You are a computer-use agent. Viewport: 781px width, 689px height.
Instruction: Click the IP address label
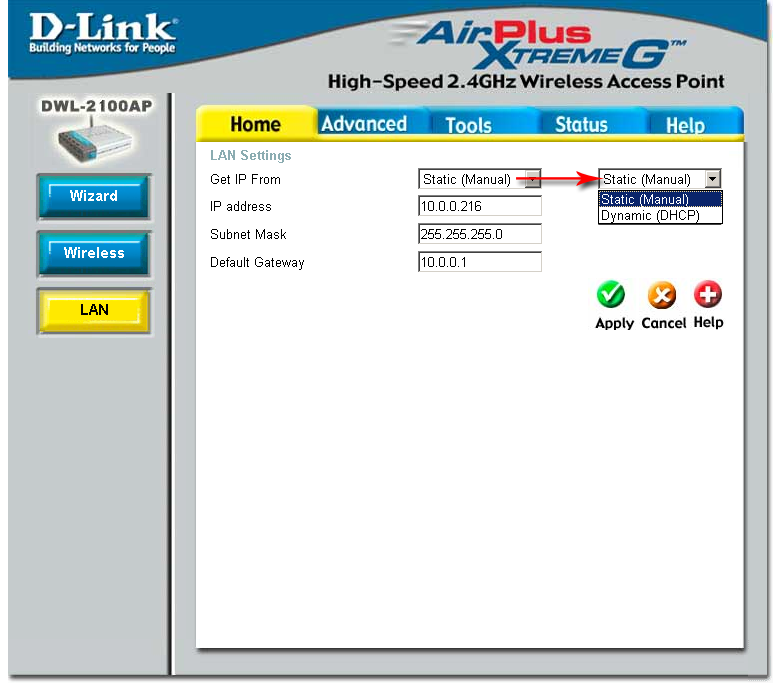point(241,206)
